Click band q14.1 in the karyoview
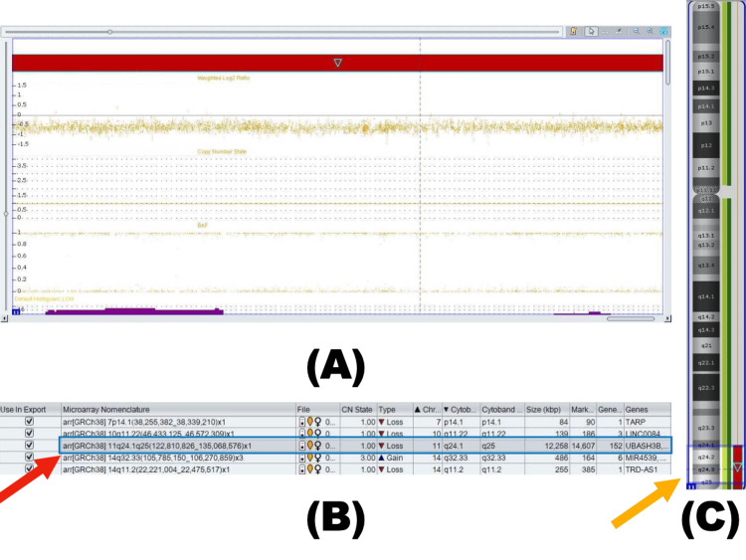 (706, 296)
